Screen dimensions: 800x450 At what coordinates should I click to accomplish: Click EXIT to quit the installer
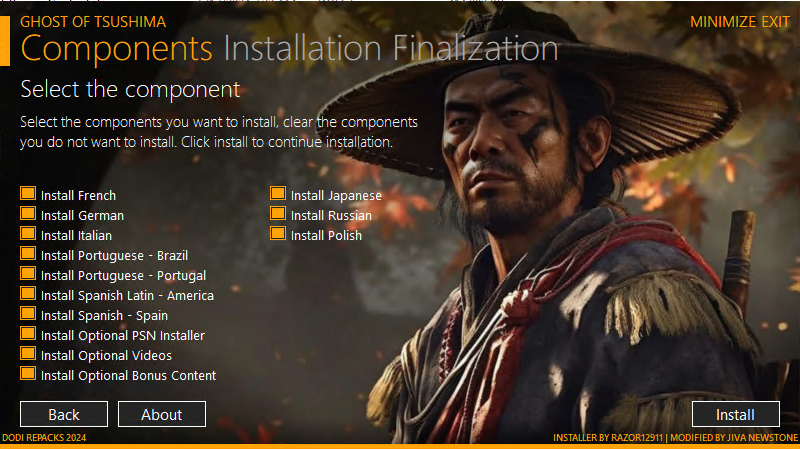coord(776,22)
